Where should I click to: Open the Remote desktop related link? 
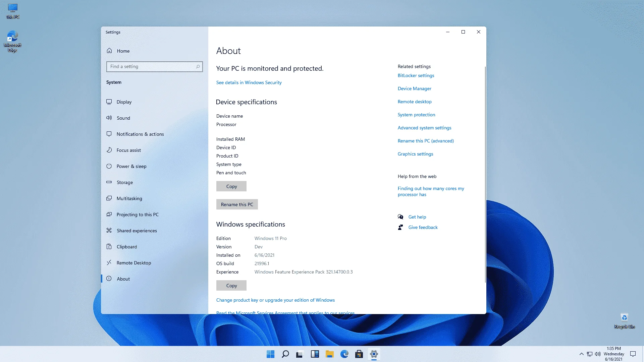pyautogui.click(x=415, y=102)
